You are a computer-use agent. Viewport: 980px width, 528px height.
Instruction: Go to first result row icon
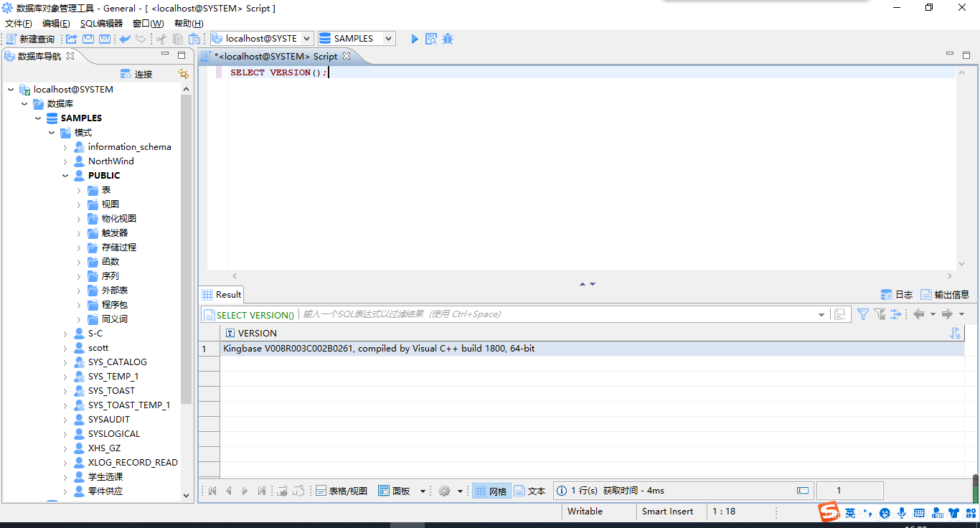(212, 491)
